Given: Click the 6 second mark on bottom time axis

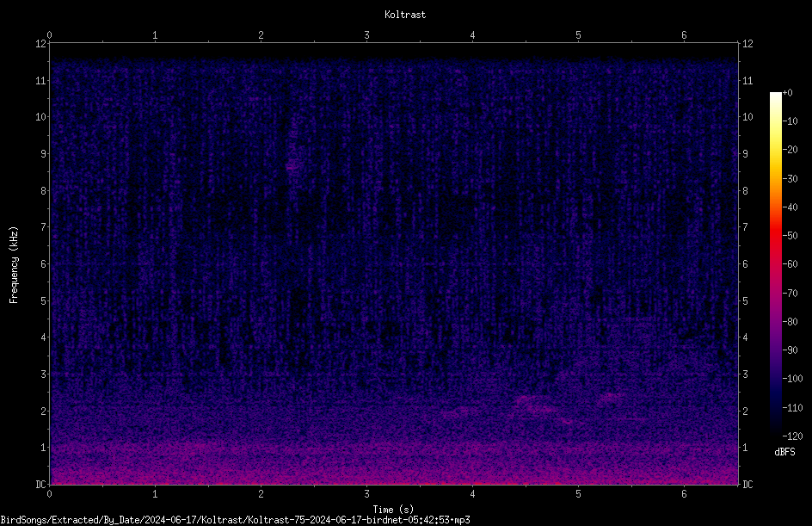Looking at the screenshot, I should pyautogui.click(x=684, y=494).
